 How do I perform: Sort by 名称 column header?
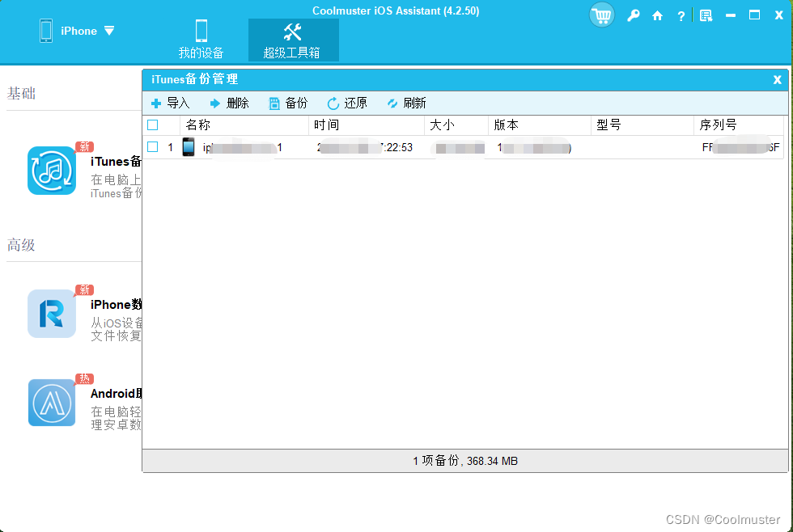click(244, 125)
